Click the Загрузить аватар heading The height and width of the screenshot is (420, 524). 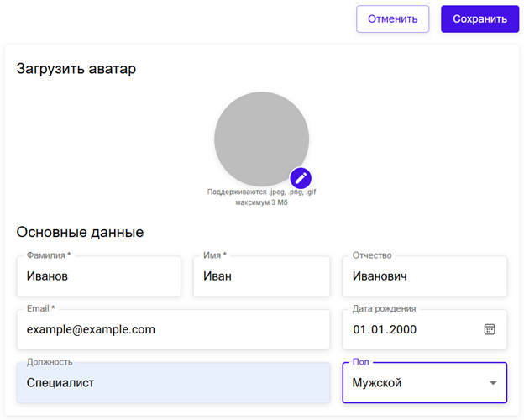[76, 69]
